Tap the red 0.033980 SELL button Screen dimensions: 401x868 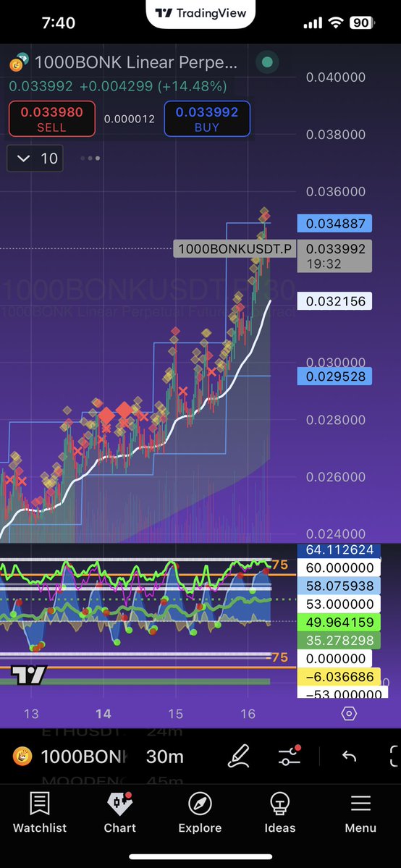[x=52, y=119]
